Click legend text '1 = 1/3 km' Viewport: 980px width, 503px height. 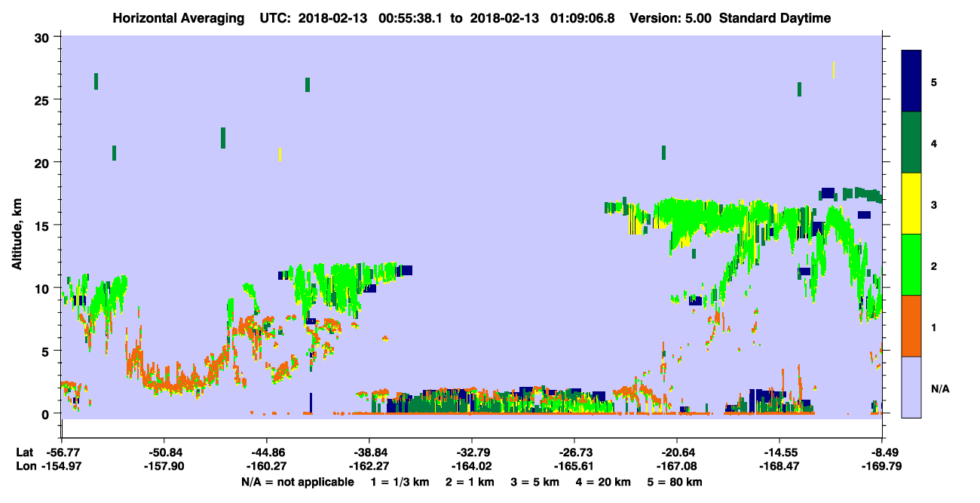[400, 482]
